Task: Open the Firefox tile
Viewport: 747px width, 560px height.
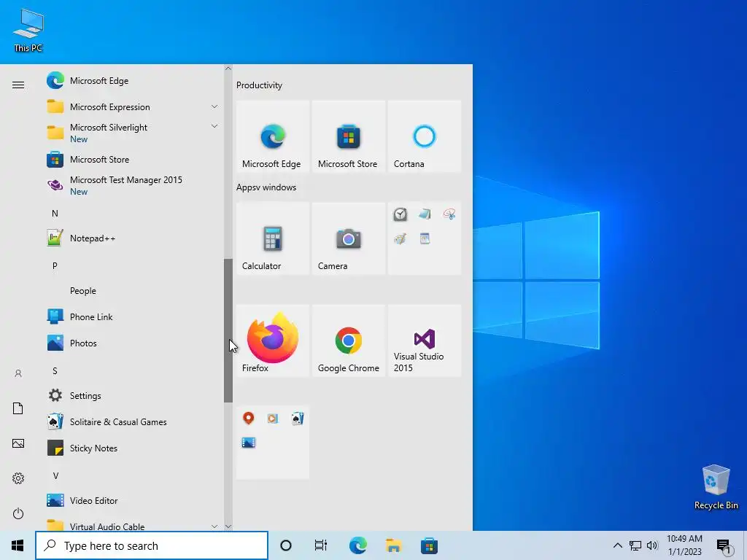Action: [x=273, y=341]
